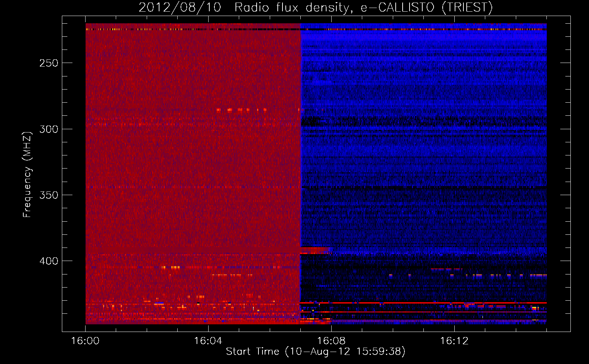The height and width of the screenshot is (364, 589).
Task: Click the 16:08 time tick label
Action: 331,341
